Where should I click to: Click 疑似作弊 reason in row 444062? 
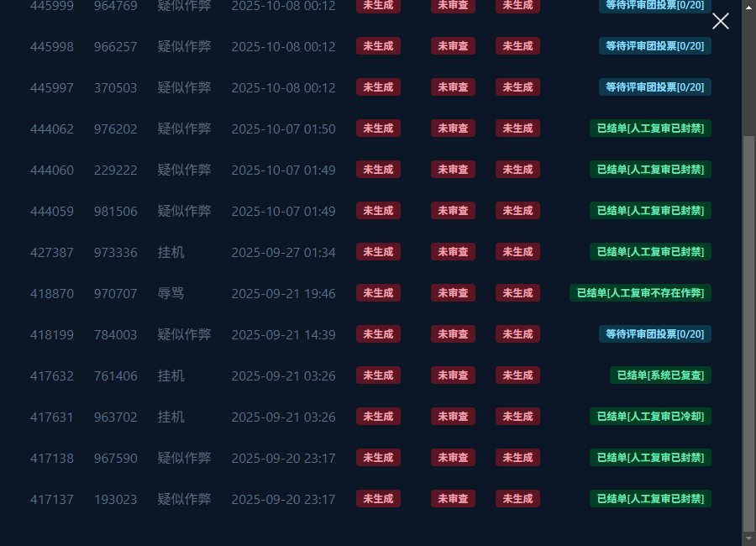pos(184,129)
